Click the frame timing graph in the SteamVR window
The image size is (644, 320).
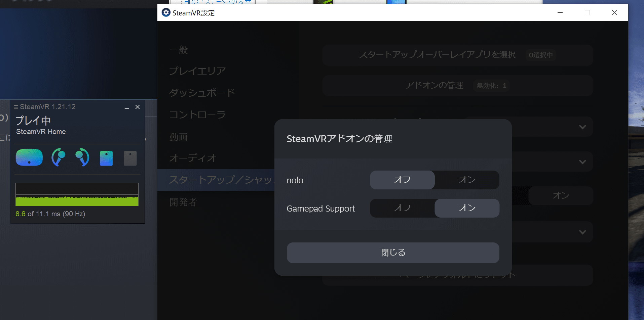pyautogui.click(x=77, y=194)
